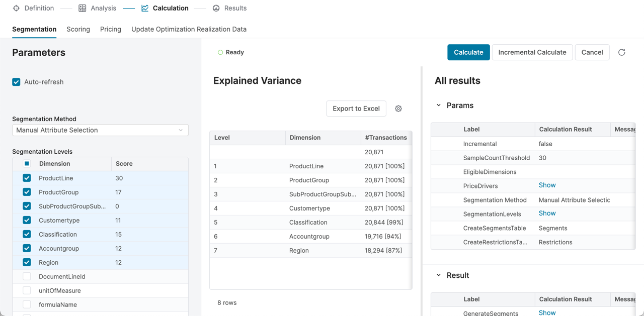This screenshot has height=316, width=644.
Task: Collapse the Params section
Action: tap(439, 106)
